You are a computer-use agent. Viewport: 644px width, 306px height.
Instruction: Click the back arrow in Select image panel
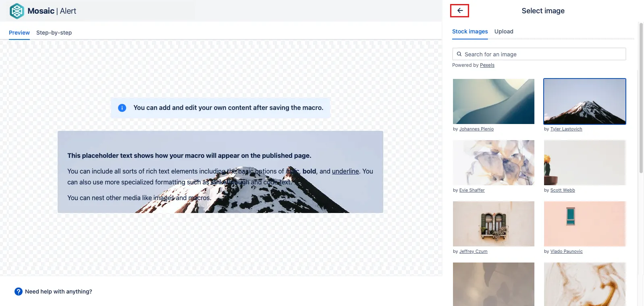click(459, 11)
